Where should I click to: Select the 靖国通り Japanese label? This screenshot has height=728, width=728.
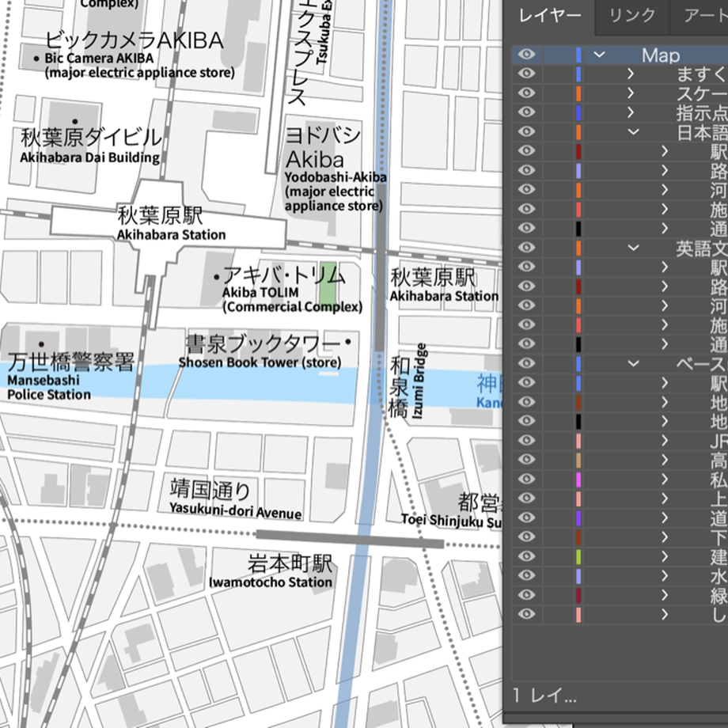210,489
